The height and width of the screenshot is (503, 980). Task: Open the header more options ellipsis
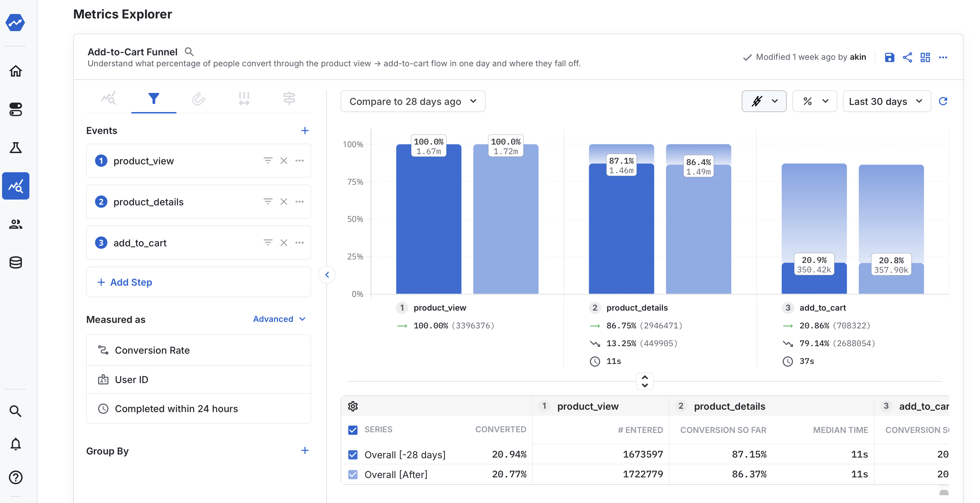(x=943, y=57)
